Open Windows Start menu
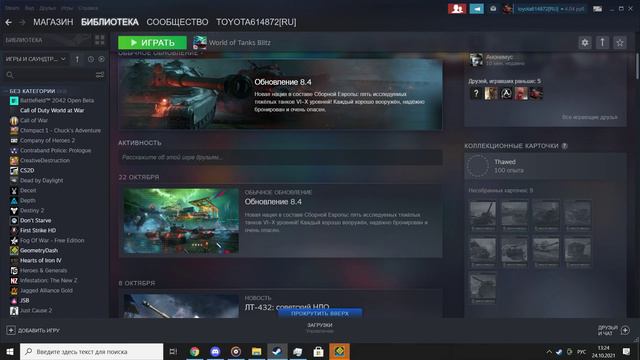The image size is (640, 360). [x=10, y=351]
